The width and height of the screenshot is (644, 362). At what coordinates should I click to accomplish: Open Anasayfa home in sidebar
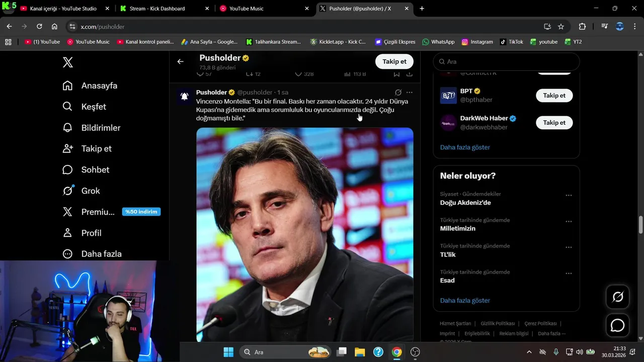(90, 85)
